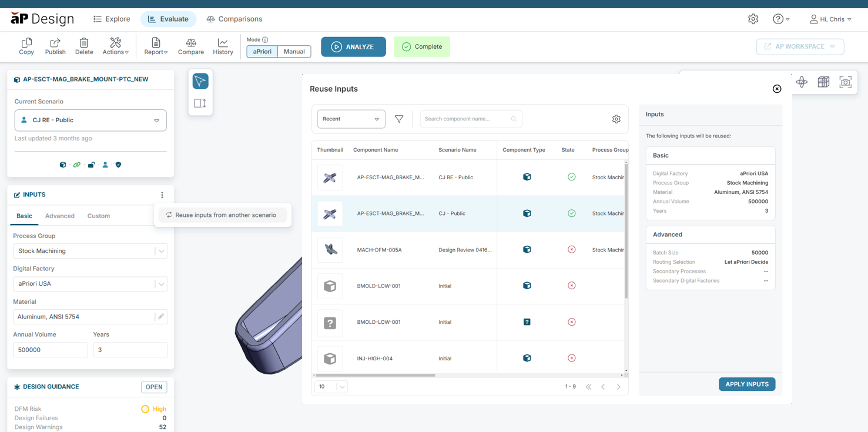Image resolution: width=868 pixels, height=432 pixels.
Task: Open the Current Scenario dropdown
Action: click(91, 120)
